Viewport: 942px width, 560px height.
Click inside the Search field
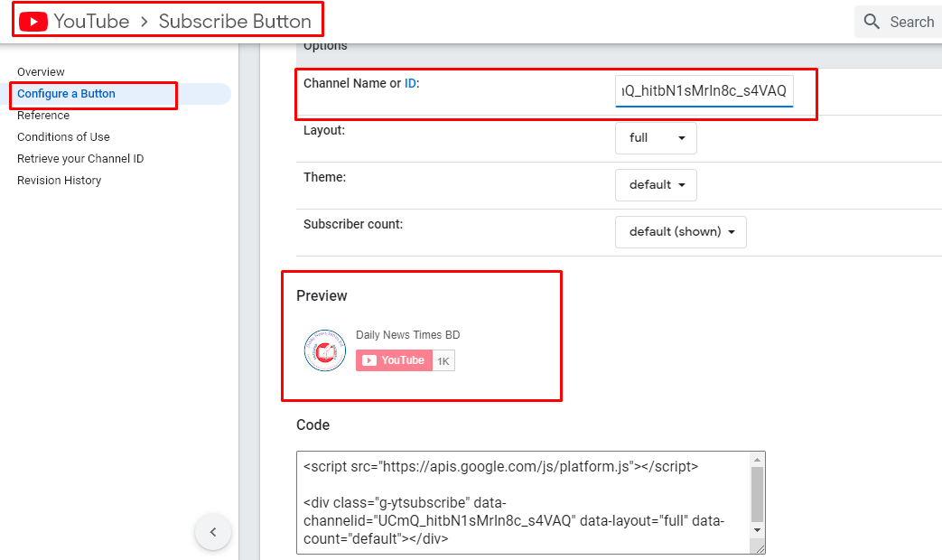912,21
